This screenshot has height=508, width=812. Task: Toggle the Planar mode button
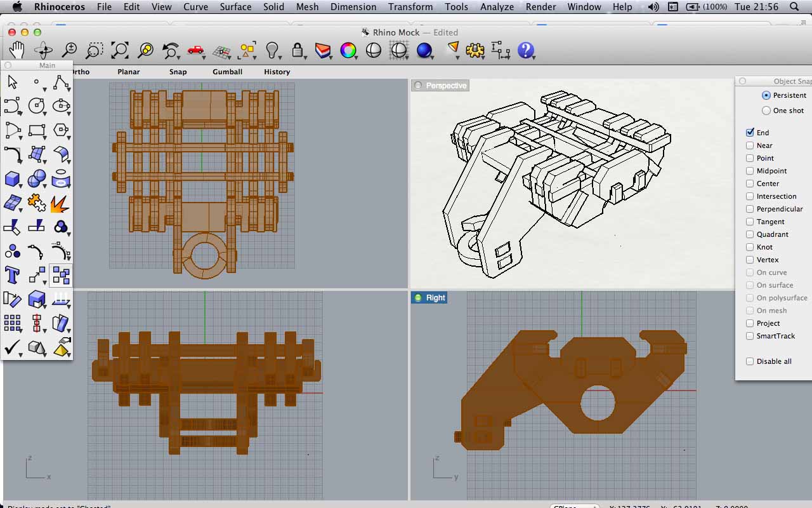[129, 72]
